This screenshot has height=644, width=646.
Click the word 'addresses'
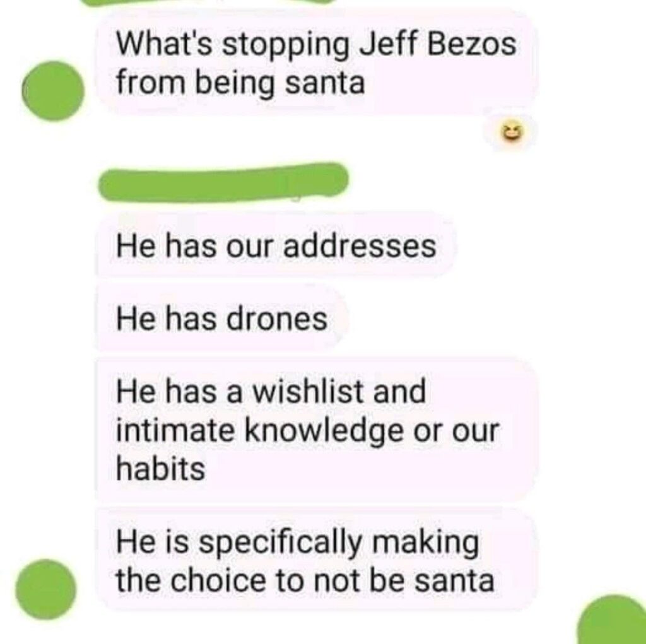tap(359, 247)
